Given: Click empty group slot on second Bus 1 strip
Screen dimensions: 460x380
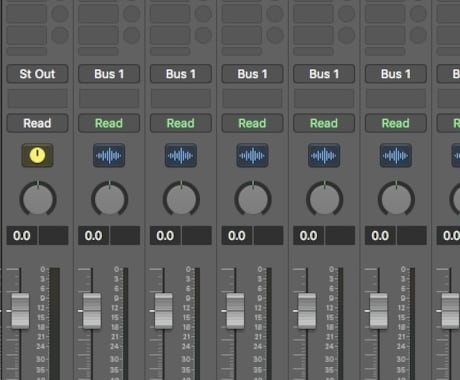Looking at the screenshot, I should (181, 98).
